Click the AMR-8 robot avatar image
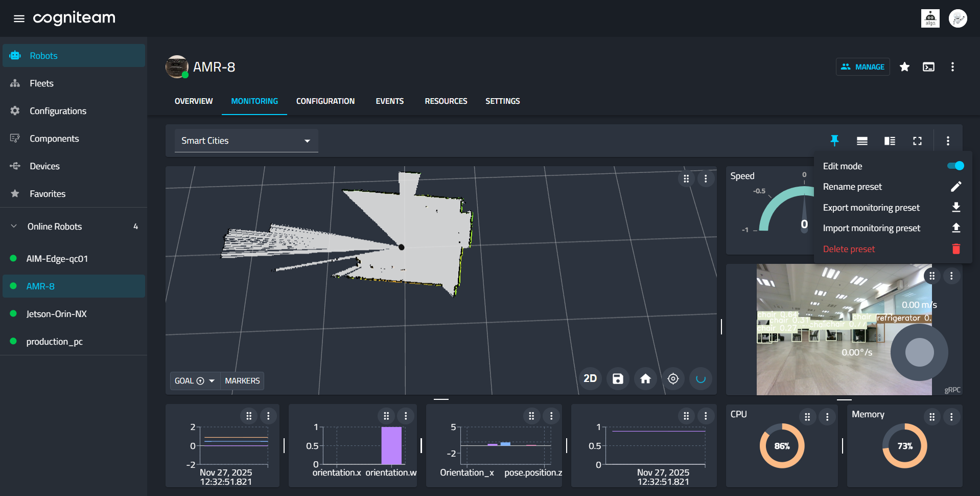The height and width of the screenshot is (496, 980). click(177, 67)
